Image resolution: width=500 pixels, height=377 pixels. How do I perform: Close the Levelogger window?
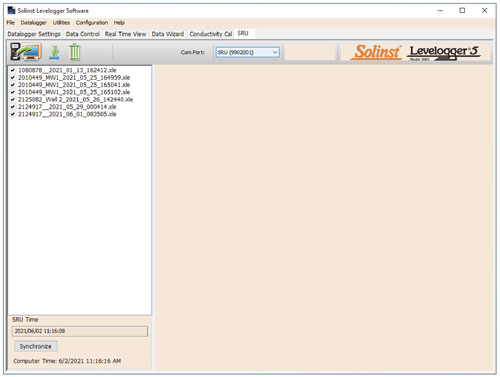click(x=485, y=11)
